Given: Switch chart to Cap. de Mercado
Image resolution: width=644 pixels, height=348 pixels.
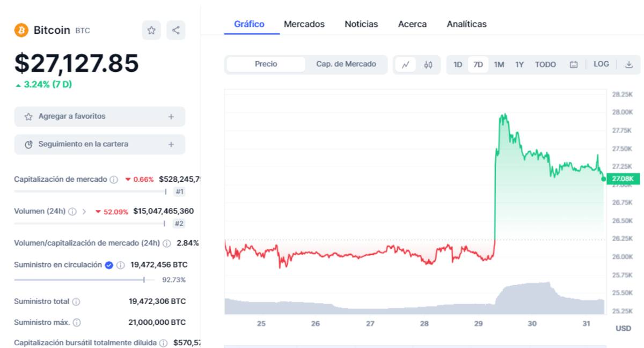Looking at the screenshot, I should (x=346, y=64).
